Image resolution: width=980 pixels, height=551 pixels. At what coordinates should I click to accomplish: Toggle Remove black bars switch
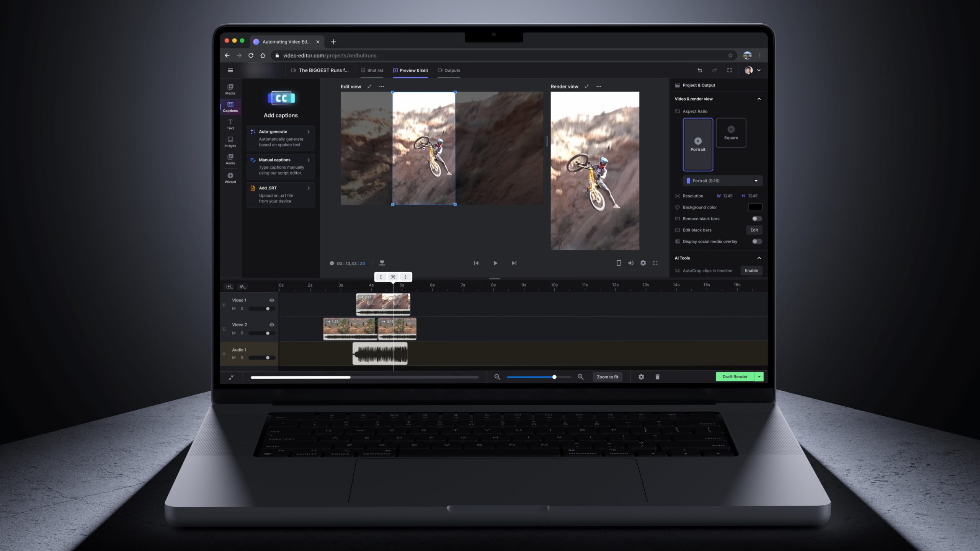(756, 218)
